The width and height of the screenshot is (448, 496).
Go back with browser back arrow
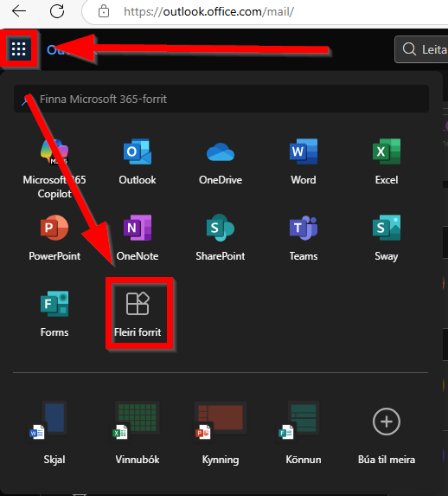[x=19, y=11]
